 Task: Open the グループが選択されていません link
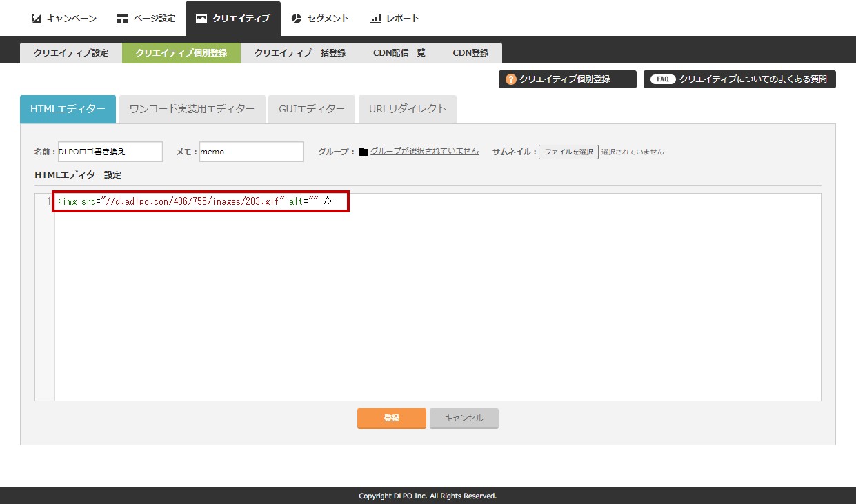[x=424, y=152]
